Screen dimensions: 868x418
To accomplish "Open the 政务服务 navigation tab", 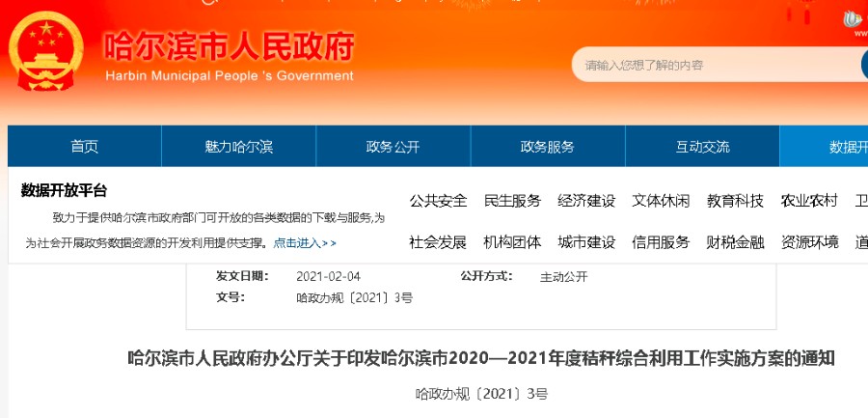I will 548,147.
